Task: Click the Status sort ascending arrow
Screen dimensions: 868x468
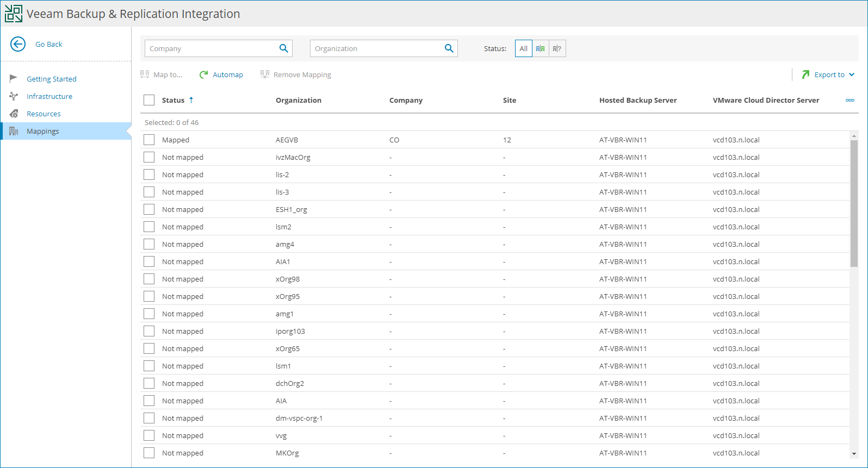Action: click(x=191, y=100)
